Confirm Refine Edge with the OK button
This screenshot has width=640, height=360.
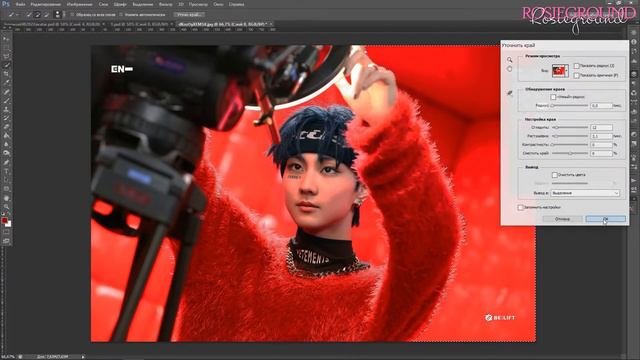pos(605,219)
